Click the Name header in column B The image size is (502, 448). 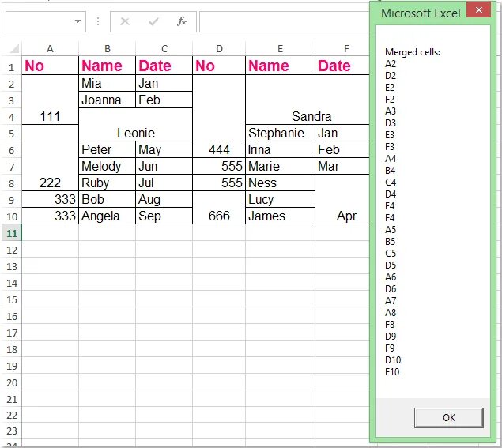(x=108, y=66)
